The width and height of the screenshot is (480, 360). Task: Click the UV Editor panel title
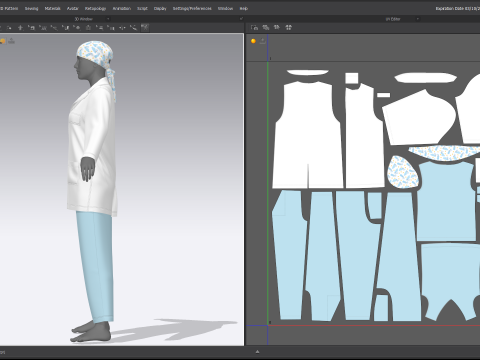point(393,19)
